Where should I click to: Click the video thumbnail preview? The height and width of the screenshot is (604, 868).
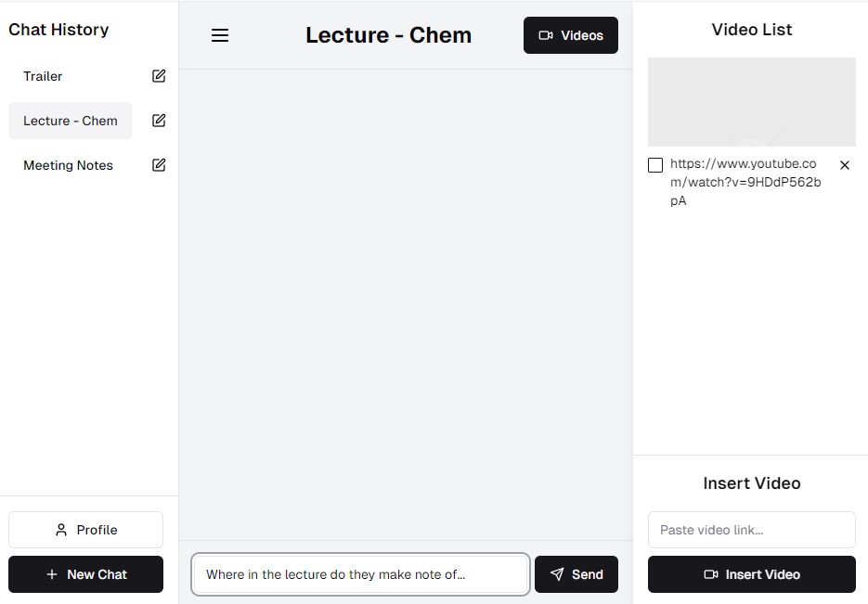point(751,102)
